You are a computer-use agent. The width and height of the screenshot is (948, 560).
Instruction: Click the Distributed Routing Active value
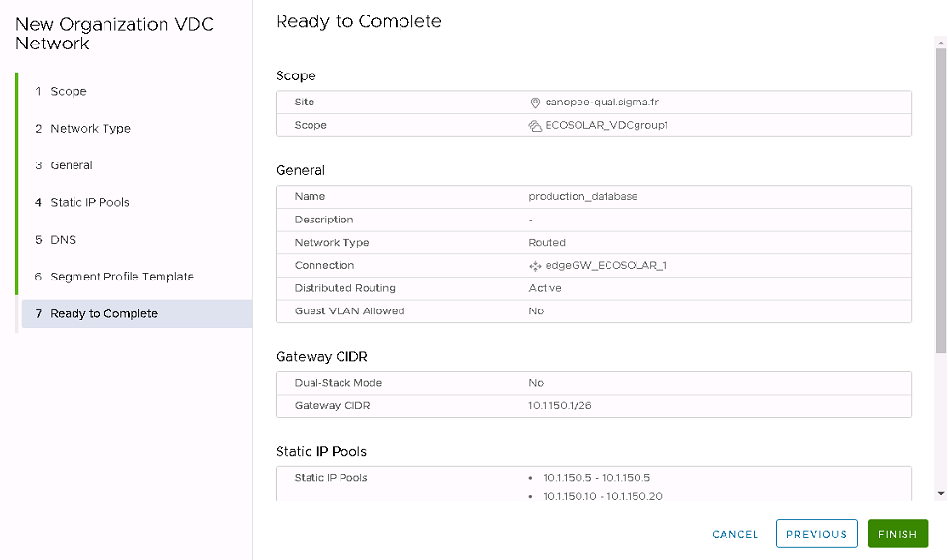point(545,288)
